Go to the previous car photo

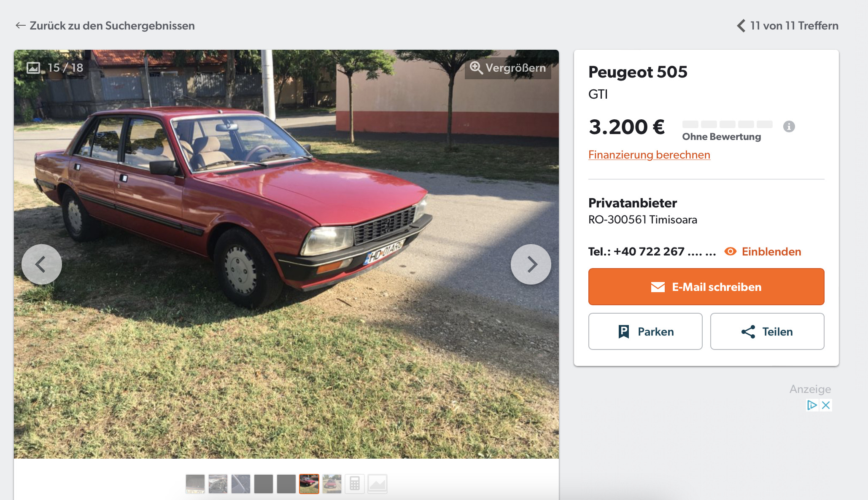42,264
